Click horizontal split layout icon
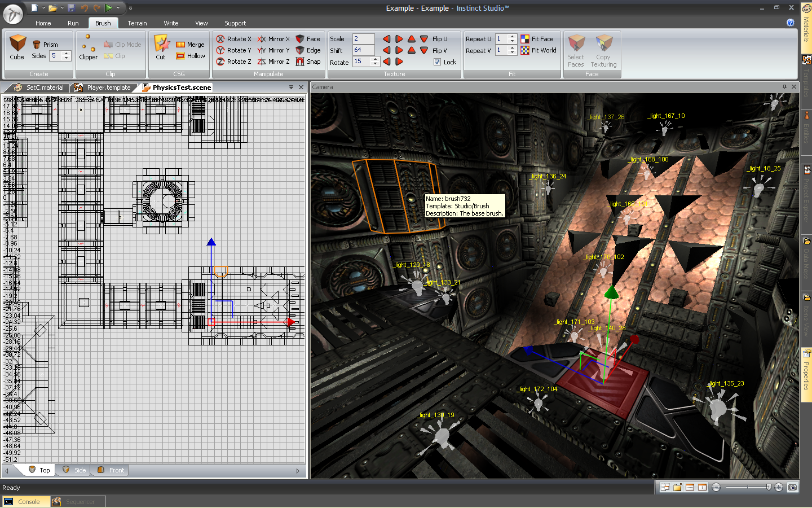 (x=690, y=487)
